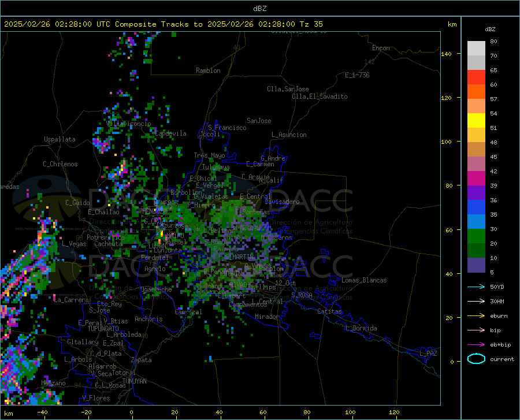The image size is (520, 420).
Task: Click the TUPUNGATO label on map
Action: coord(103,329)
